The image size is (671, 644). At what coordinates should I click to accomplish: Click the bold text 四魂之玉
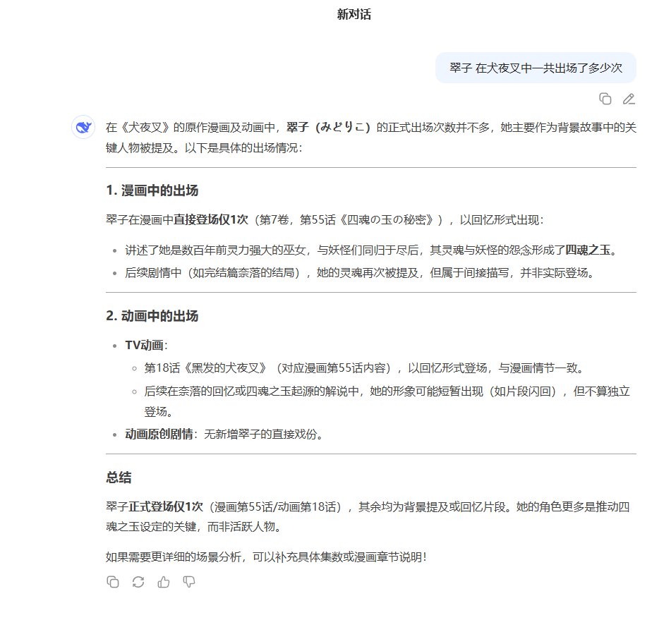pos(588,250)
